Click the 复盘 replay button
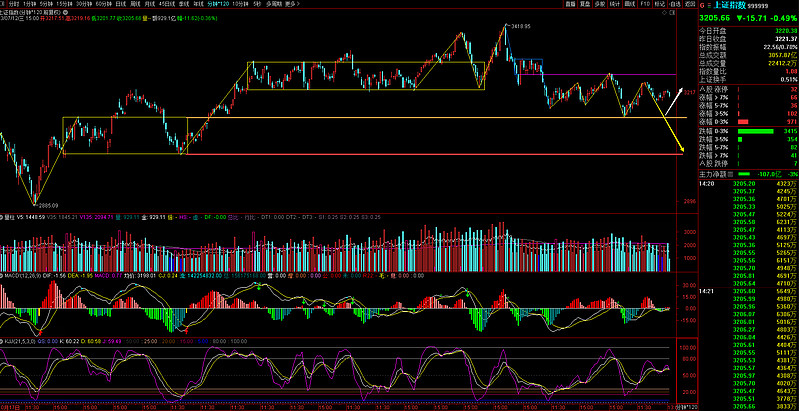Viewport: 800px width, 411px height. [585, 4]
